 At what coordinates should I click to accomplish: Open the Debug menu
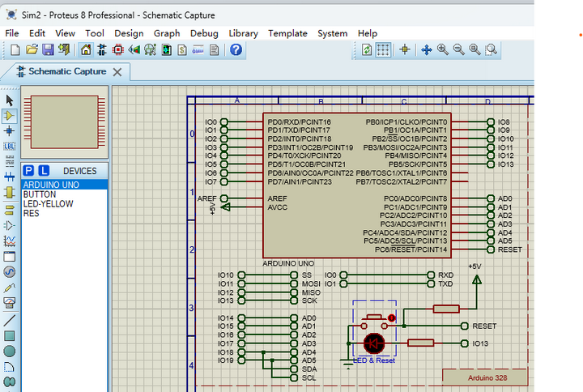pos(204,33)
